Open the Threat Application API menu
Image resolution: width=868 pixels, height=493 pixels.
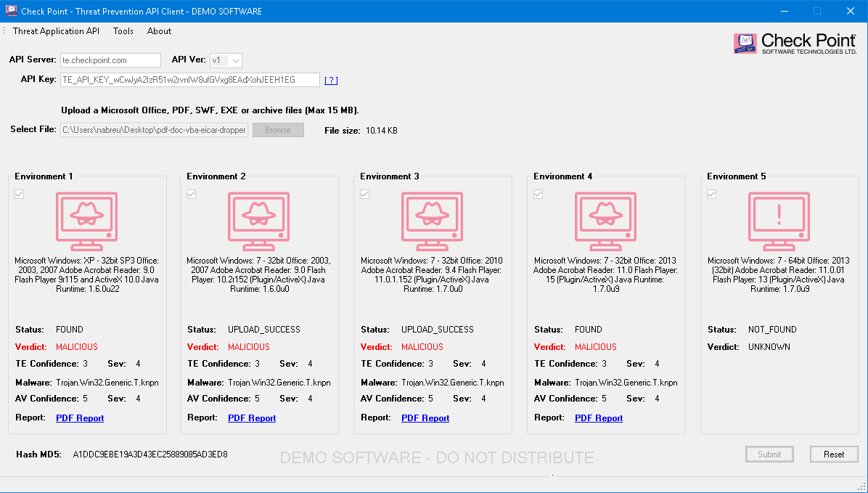coord(56,30)
